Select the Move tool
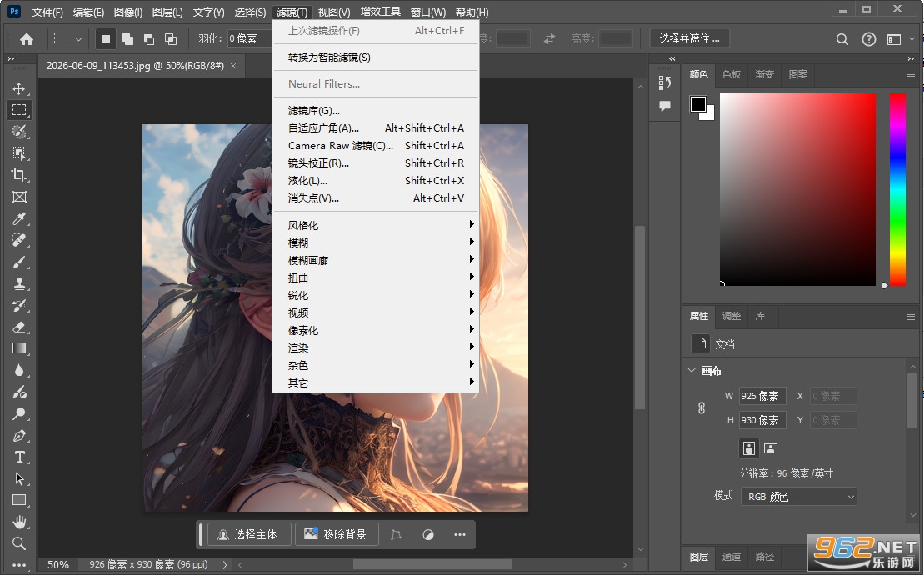This screenshot has height=576, width=924. (x=19, y=88)
